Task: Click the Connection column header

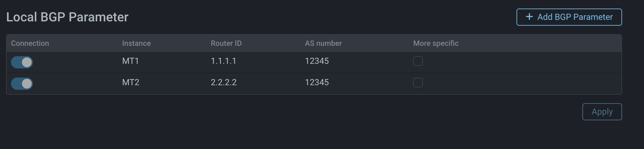Action: pos(30,43)
